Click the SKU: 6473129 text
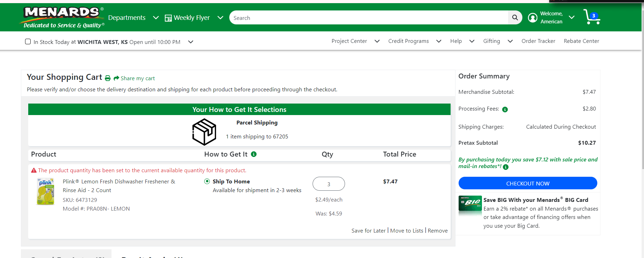The image size is (644, 258). (x=80, y=200)
